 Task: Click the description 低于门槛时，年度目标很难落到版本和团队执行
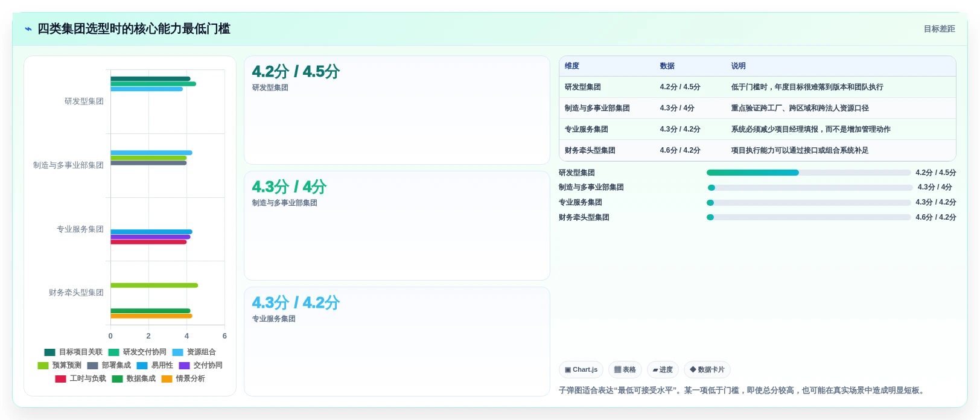tap(807, 87)
